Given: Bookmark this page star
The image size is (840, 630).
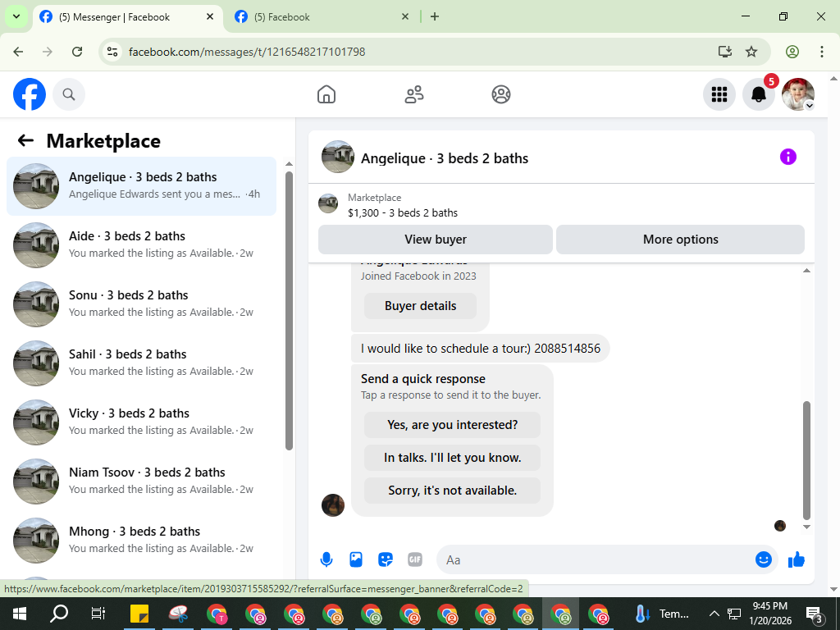Looking at the screenshot, I should point(751,52).
